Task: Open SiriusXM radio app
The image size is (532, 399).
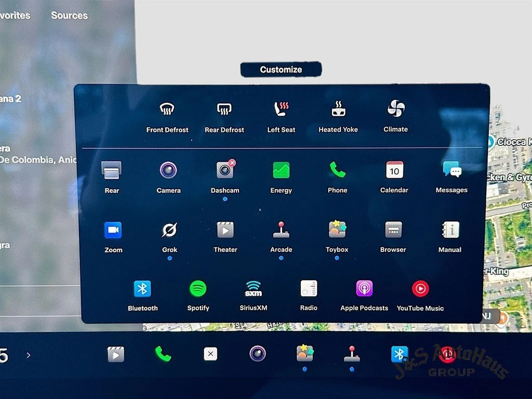Action: click(254, 289)
